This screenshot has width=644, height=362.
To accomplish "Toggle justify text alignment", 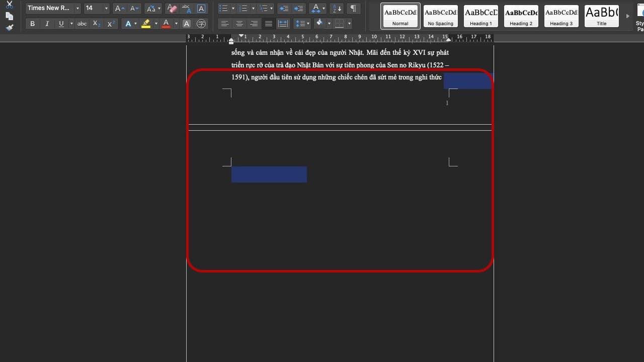I will (x=269, y=24).
